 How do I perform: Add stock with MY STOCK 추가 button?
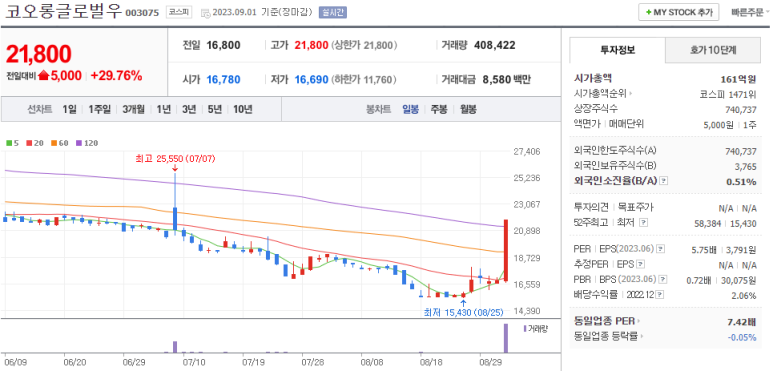pos(678,12)
